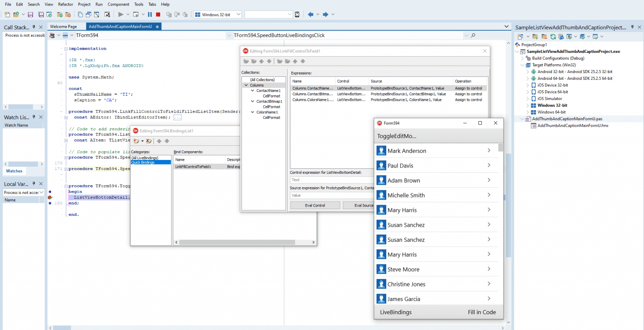The height and width of the screenshot is (330, 644).
Task: Click the control expression Text input field
Action: [332, 180]
